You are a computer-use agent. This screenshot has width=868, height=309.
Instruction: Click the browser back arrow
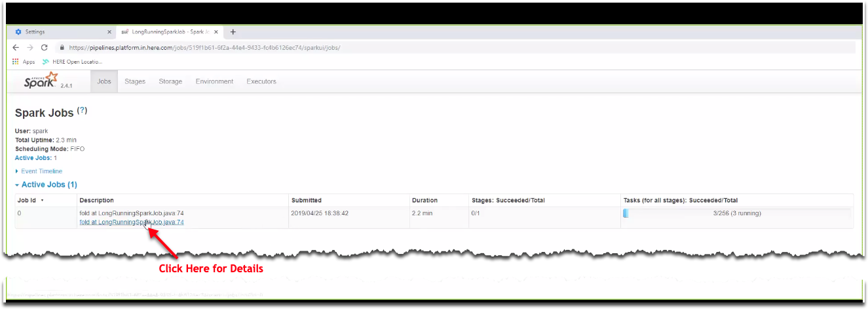coord(16,47)
